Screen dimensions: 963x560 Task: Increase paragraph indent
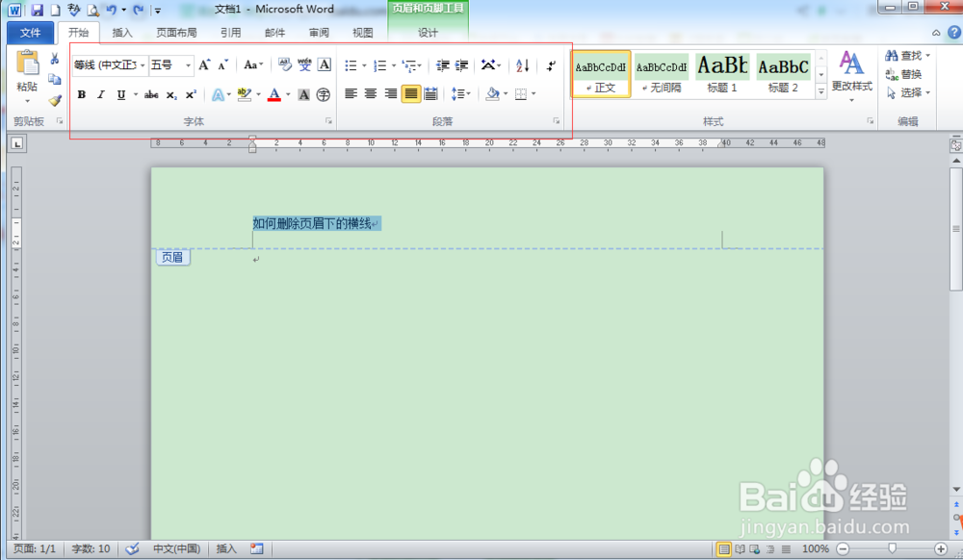click(x=462, y=65)
